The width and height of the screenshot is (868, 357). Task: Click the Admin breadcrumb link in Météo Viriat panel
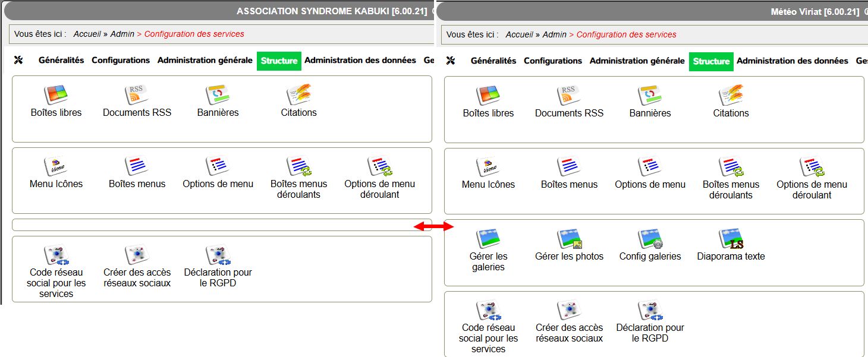pyautogui.click(x=554, y=34)
